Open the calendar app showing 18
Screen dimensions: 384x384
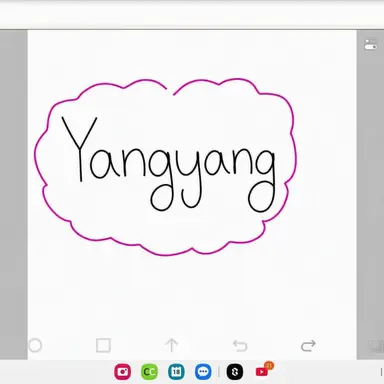(176, 372)
